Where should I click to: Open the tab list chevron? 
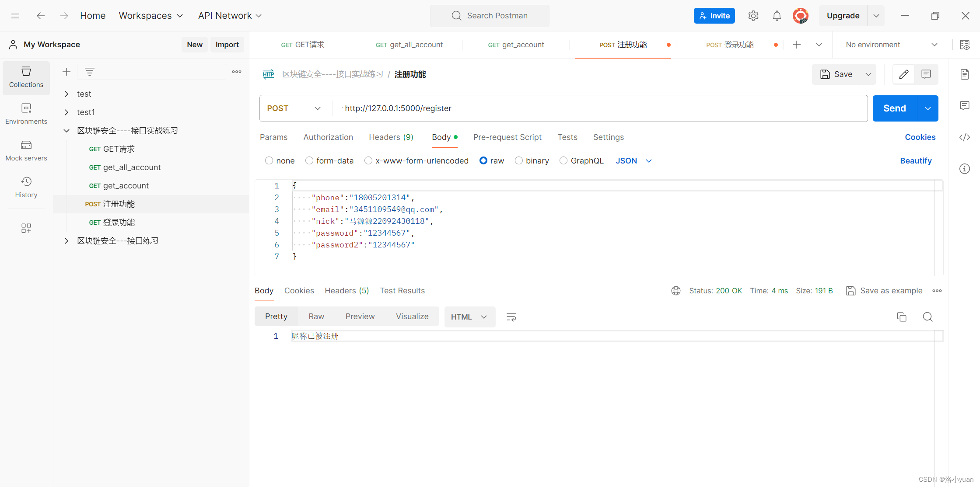click(x=819, y=45)
